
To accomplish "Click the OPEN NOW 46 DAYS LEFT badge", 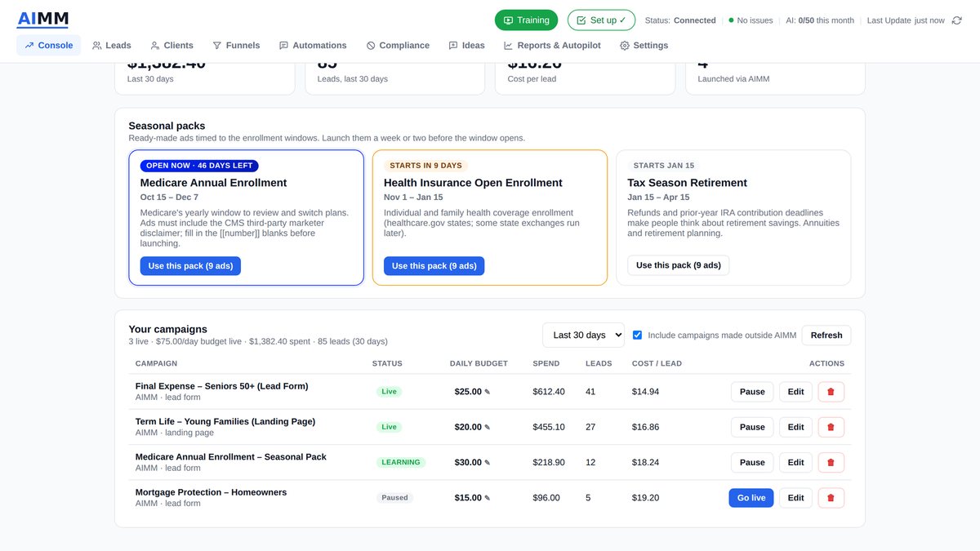I will tap(199, 166).
